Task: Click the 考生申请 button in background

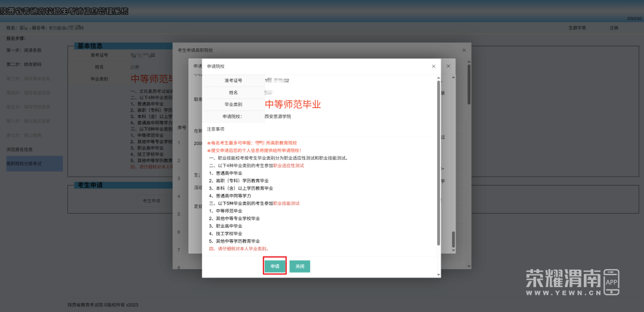Action: (151, 201)
